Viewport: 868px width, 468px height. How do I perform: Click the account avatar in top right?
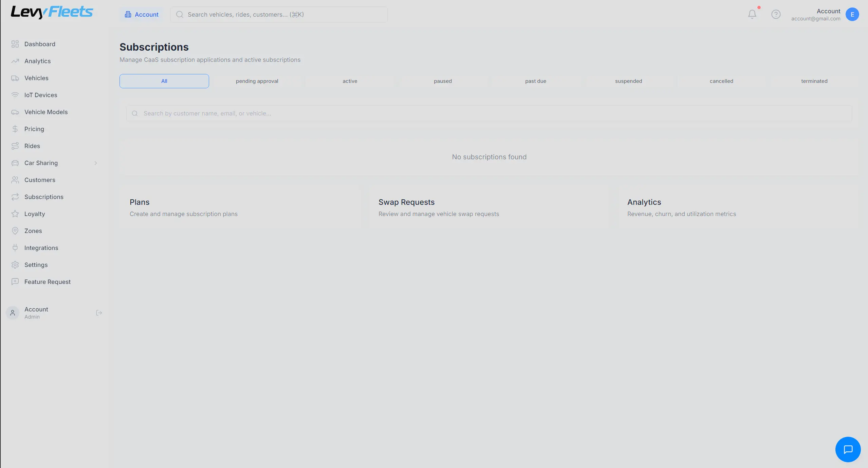(x=852, y=14)
